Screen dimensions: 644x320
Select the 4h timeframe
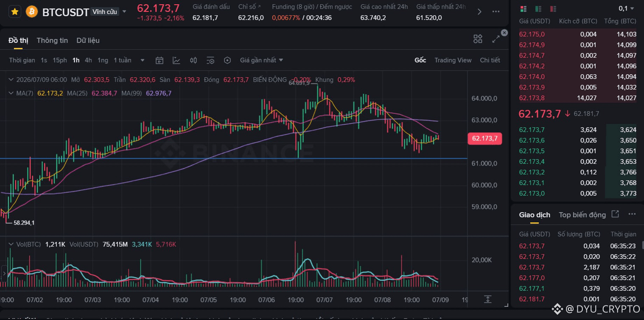tap(88, 60)
